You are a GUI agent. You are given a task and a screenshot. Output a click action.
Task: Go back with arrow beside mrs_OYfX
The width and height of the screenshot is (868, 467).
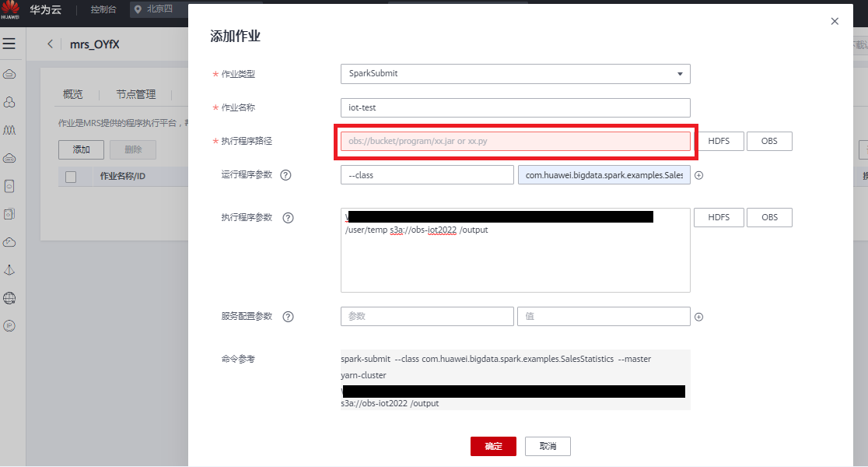pyautogui.click(x=50, y=44)
